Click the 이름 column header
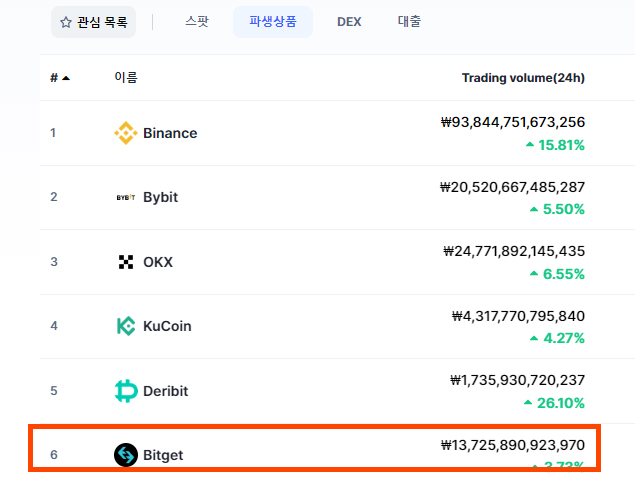The width and height of the screenshot is (635, 477). (126, 77)
